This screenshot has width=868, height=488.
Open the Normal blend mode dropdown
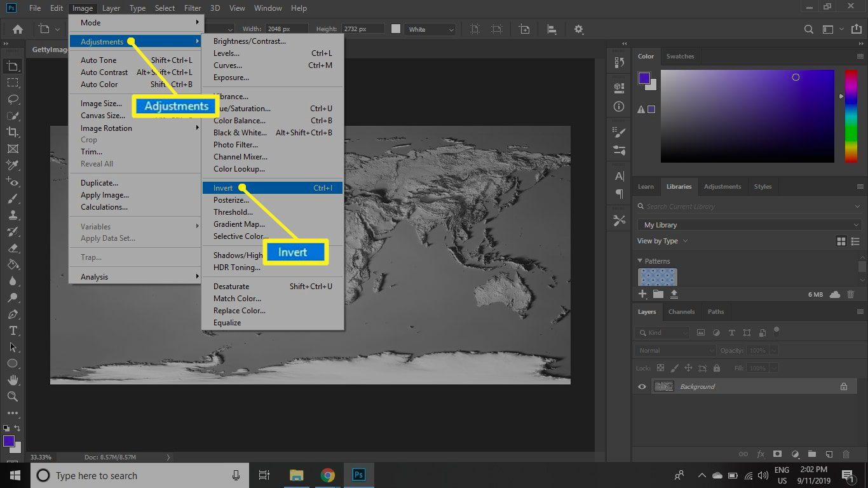[x=675, y=351]
